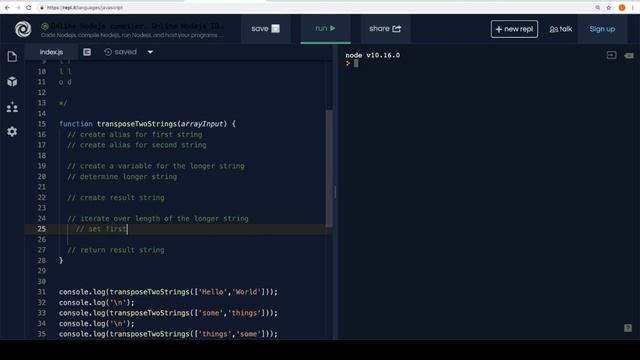Open console in new window icon
The height and width of the screenshot is (360, 640).
tap(611, 55)
